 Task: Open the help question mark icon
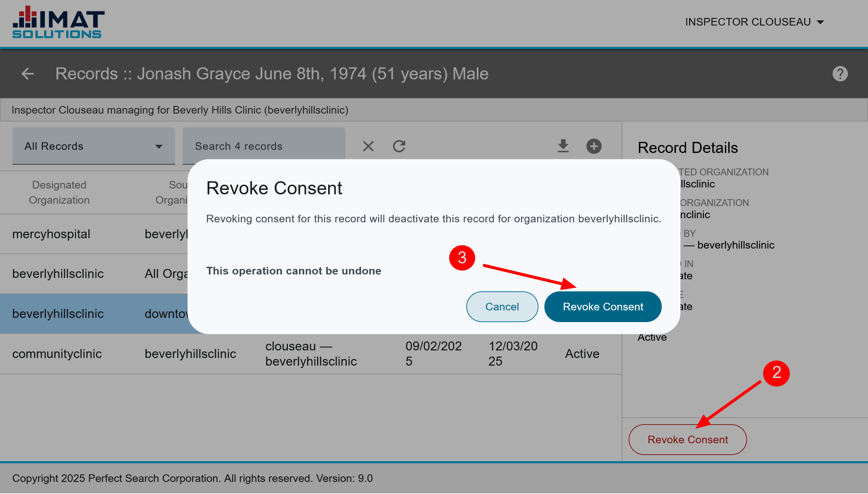coord(840,74)
